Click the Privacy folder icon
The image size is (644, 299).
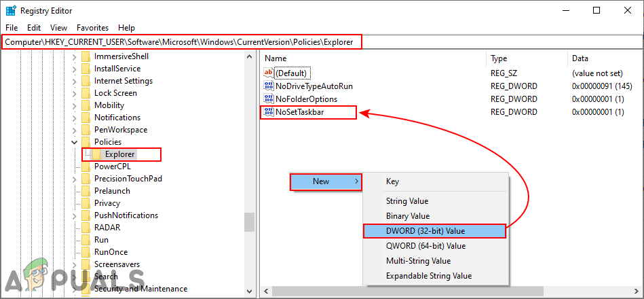[x=86, y=203]
